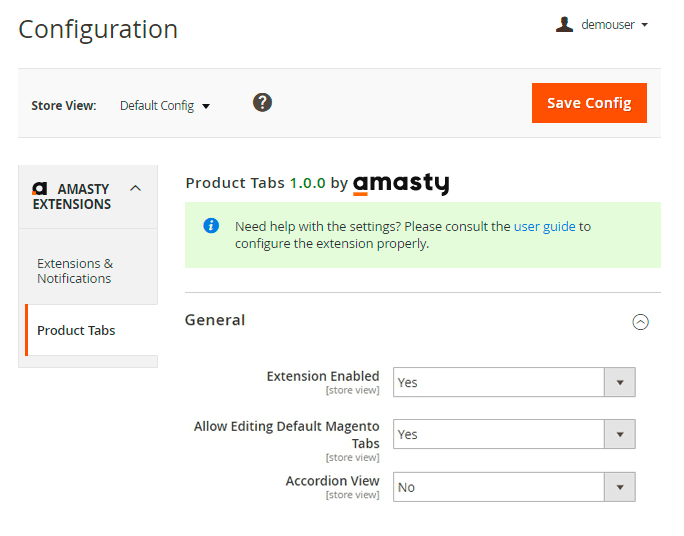Image resolution: width=684 pixels, height=536 pixels.
Task: Click the blue info icon in notice
Action: pyautogui.click(x=211, y=226)
